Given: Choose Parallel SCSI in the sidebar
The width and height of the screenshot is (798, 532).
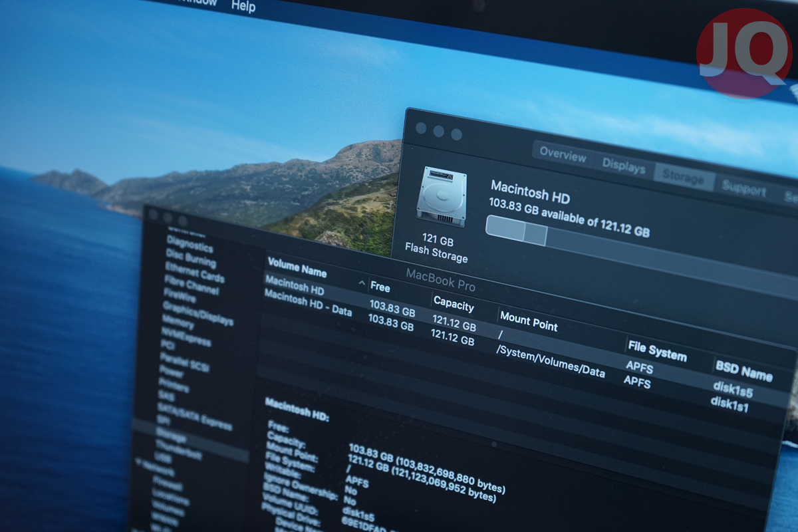Looking at the screenshot, I should click(184, 362).
